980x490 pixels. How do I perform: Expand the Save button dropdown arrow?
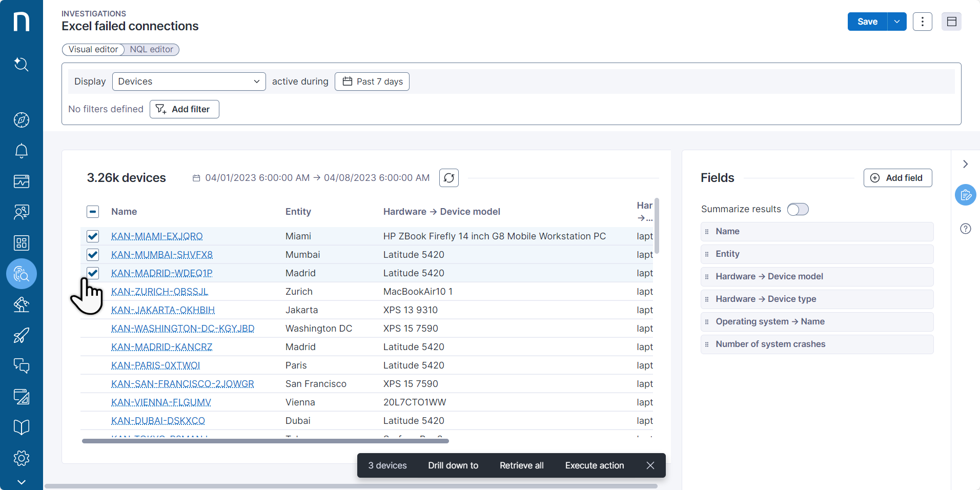point(896,22)
